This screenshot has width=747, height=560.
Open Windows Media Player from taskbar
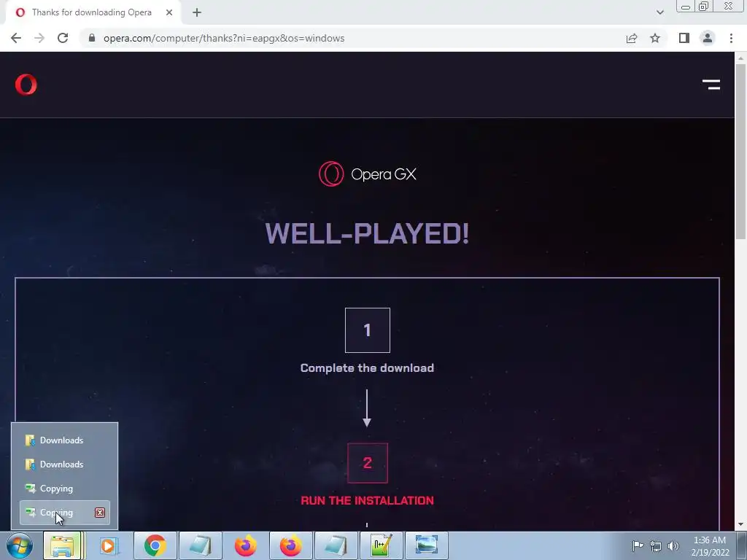[x=109, y=545]
